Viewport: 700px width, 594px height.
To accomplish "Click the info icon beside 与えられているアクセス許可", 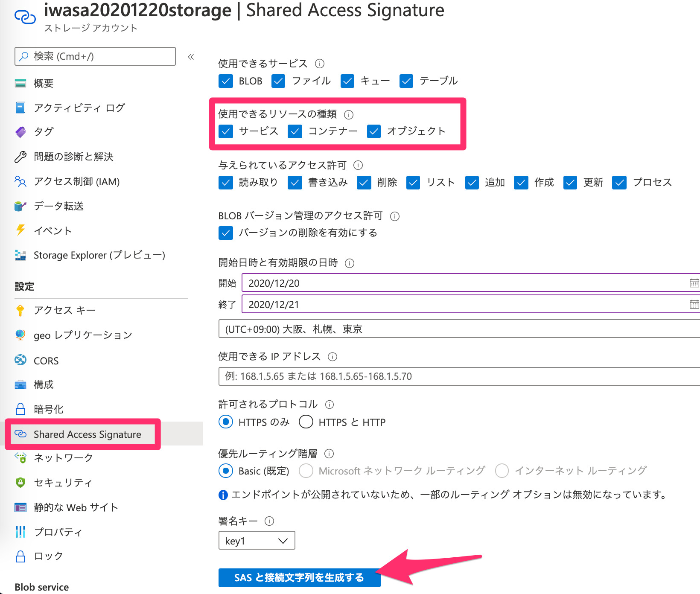I will click(358, 165).
